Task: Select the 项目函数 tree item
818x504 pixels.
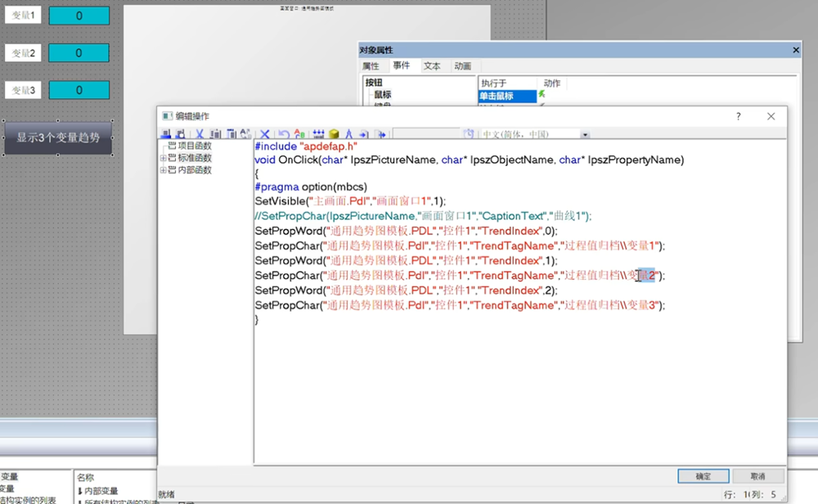Action: [195, 146]
